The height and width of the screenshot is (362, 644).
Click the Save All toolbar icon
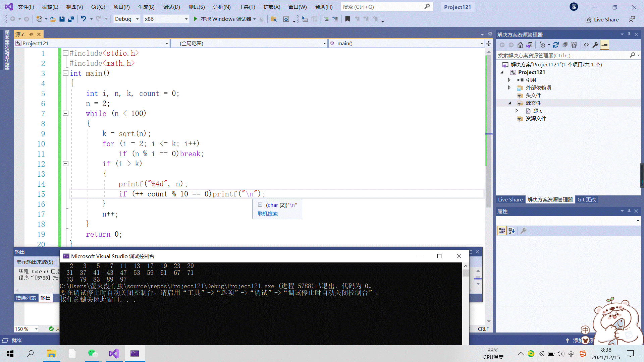[71, 19]
